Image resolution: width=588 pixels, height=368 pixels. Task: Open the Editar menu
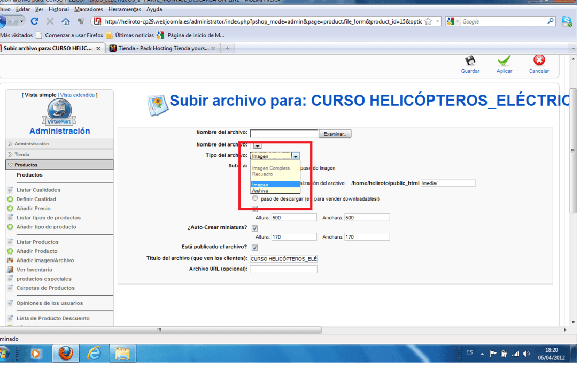pos(23,9)
